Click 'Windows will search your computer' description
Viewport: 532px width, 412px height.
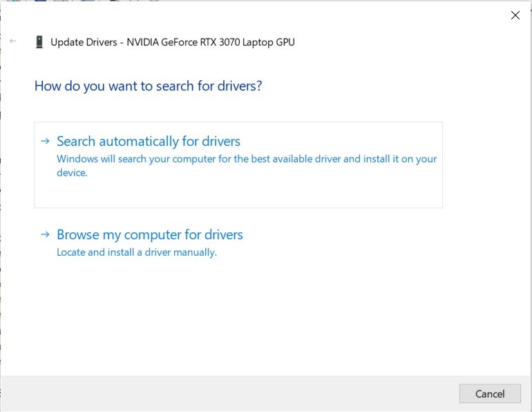click(247, 166)
